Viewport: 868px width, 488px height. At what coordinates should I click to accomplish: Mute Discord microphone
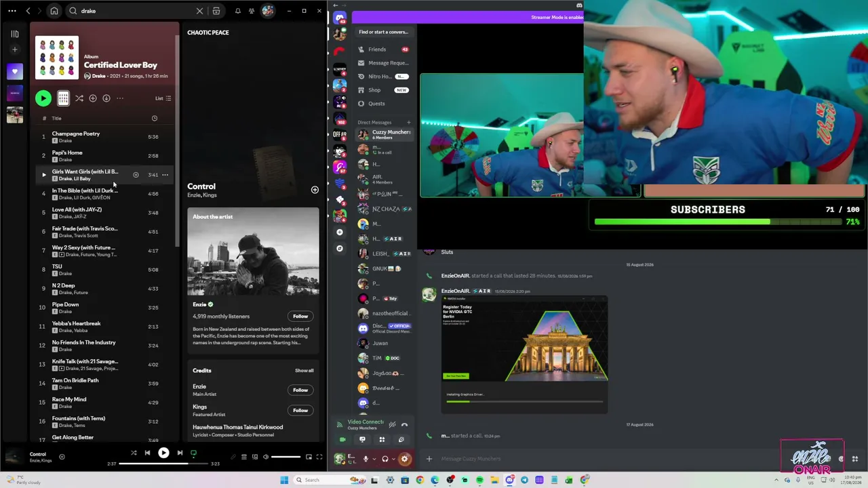[x=366, y=459]
